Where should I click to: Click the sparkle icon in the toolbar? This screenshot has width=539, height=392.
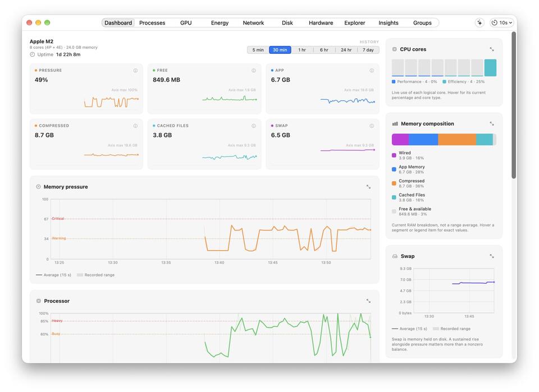479,22
